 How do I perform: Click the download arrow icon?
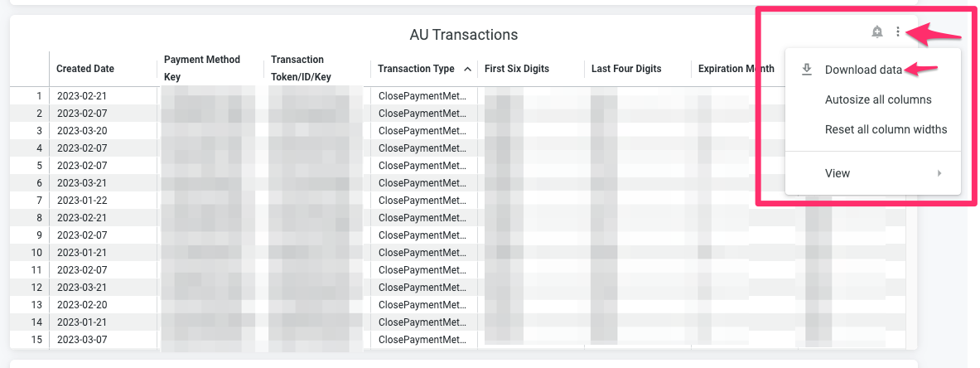click(x=806, y=70)
